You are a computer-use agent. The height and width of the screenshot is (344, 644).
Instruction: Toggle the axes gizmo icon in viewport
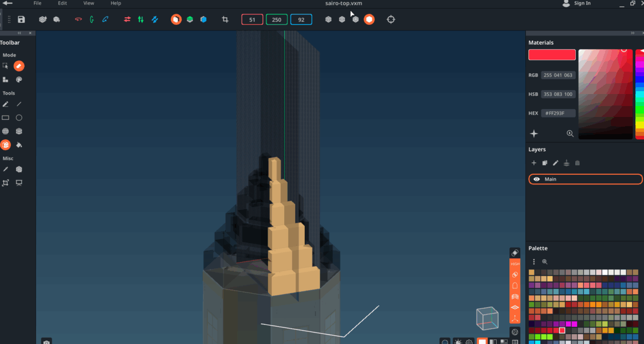515,319
